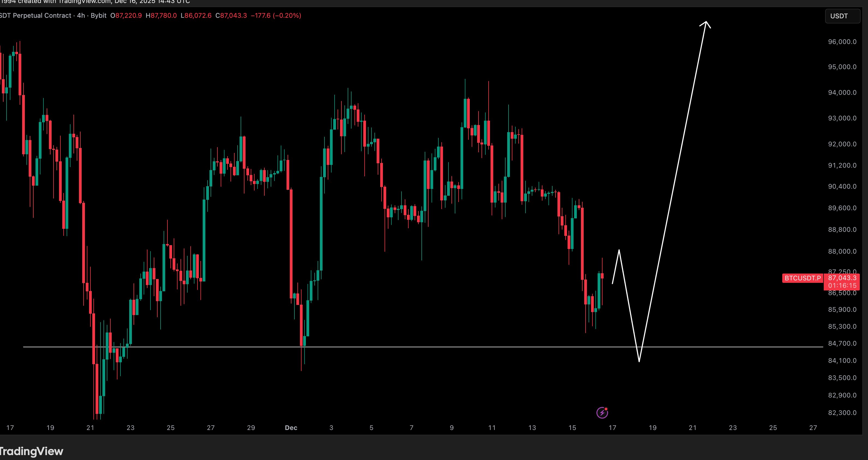Click the Bybit exchange label

click(98, 16)
